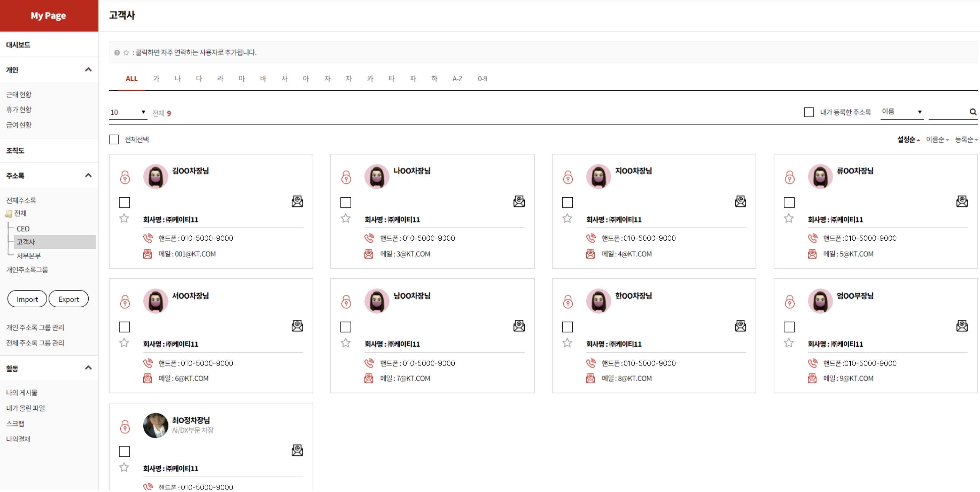Open mail icon on 엄OO부장님 card

(x=962, y=326)
